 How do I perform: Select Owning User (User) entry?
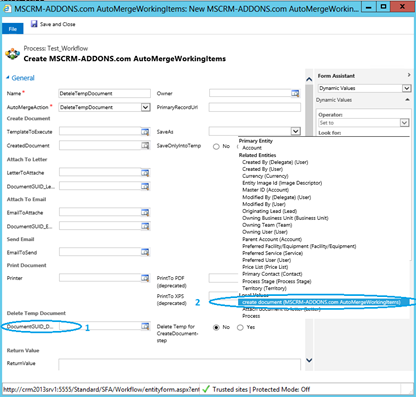[x=265, y=232]
